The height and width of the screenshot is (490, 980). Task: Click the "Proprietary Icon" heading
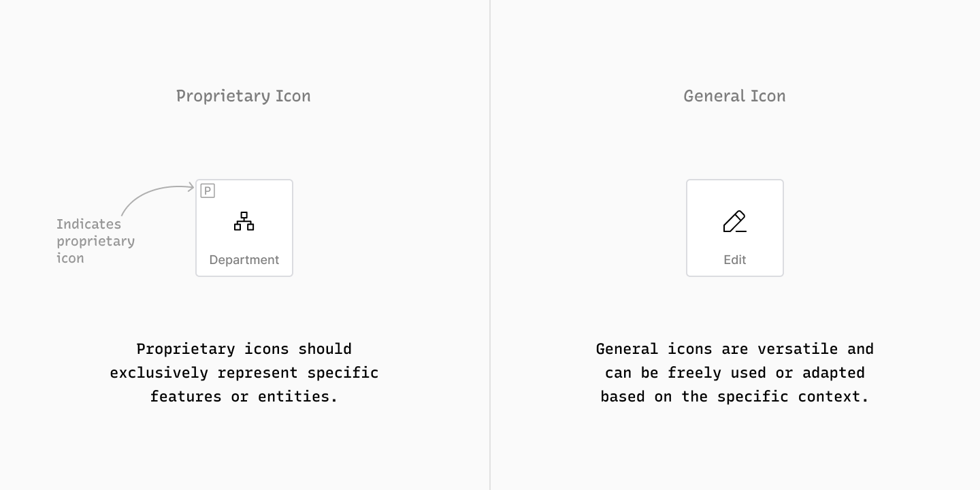tap(244, 96)
